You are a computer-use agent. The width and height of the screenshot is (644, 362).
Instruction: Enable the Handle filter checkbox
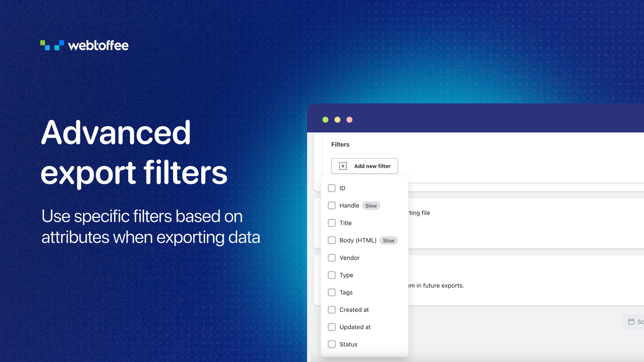tap(332, 205)
